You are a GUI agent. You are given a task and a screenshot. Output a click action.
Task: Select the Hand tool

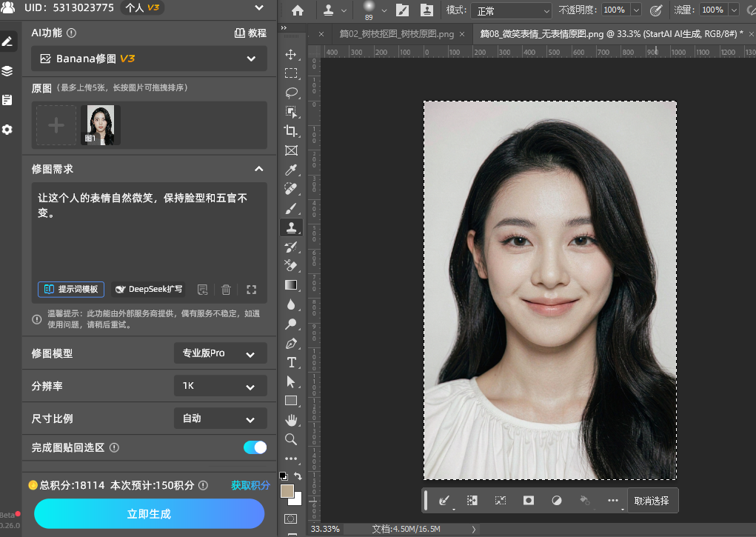(291, 420)
